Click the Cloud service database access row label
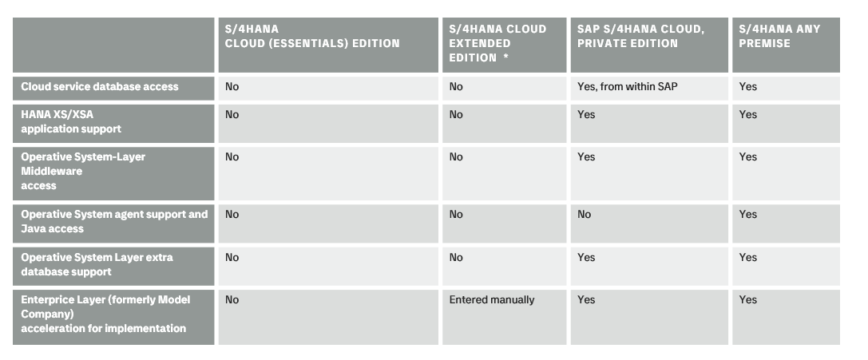868x360 pixels. pyautogui.click(x=100, y=86)
